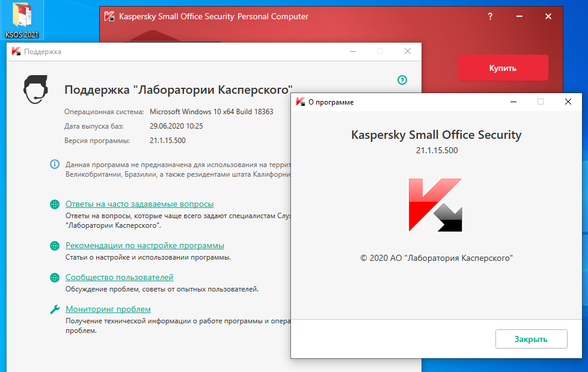Screen dimensions: 588x372
Task: Click the headset support agent icon
Action: coord(35,90)
